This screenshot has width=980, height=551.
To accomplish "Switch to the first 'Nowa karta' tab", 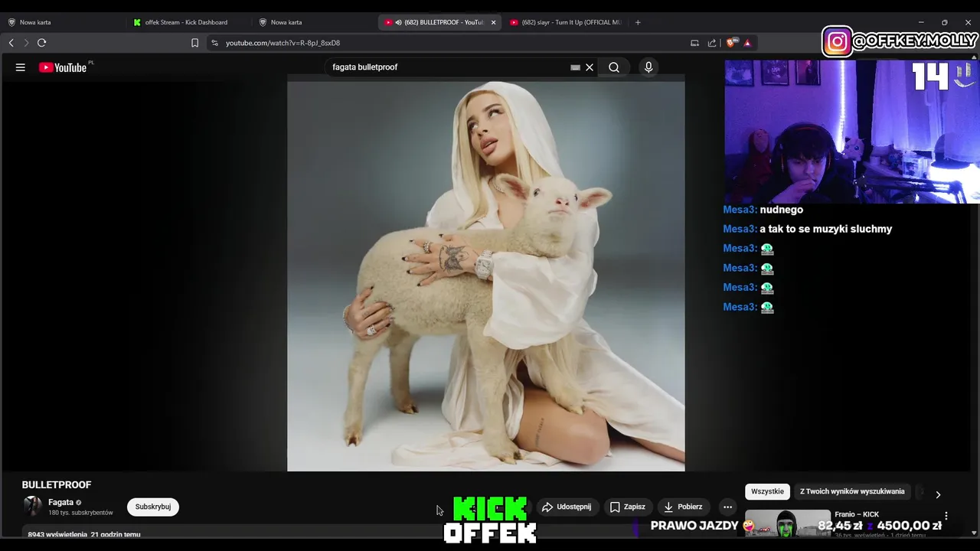I will (x=61, y=22).
